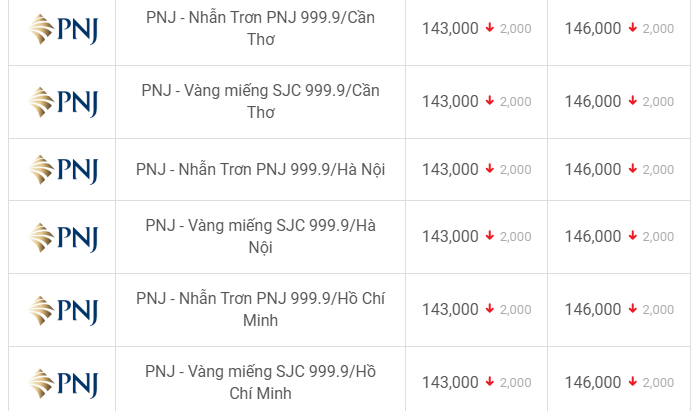This screenshot has height=411, width=695.
Task: Click 143,000 price for Vàng miếng SJC Hà Nội
Action: click(x=450, y=236)
